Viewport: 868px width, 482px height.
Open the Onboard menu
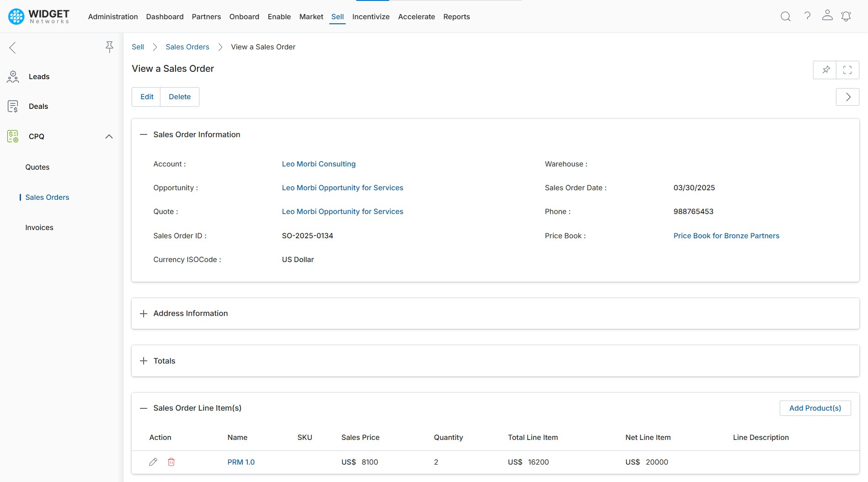244,16
